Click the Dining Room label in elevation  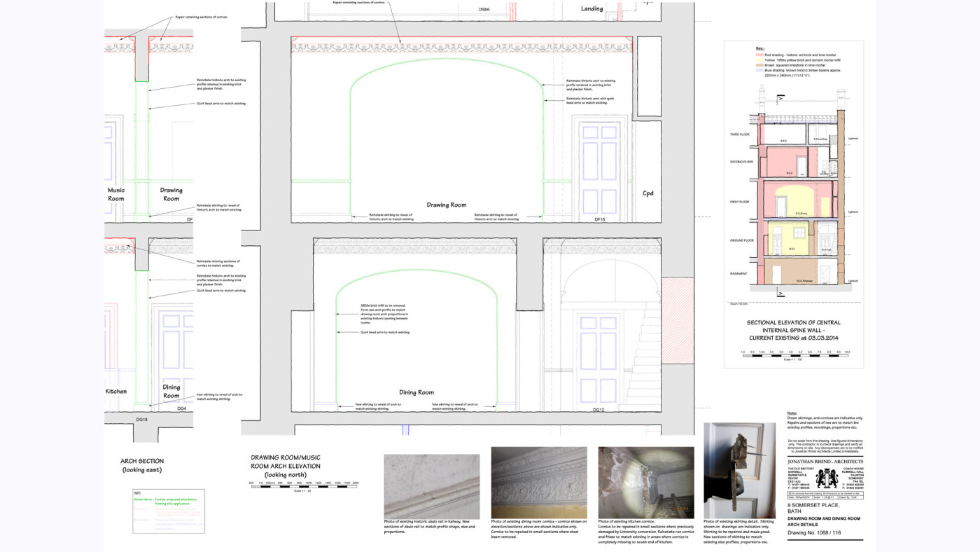(x=416, y=392)
